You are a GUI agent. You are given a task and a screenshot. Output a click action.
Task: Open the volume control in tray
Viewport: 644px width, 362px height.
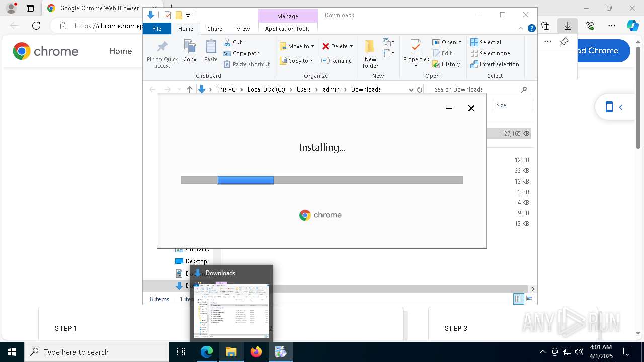click(579, 352)
